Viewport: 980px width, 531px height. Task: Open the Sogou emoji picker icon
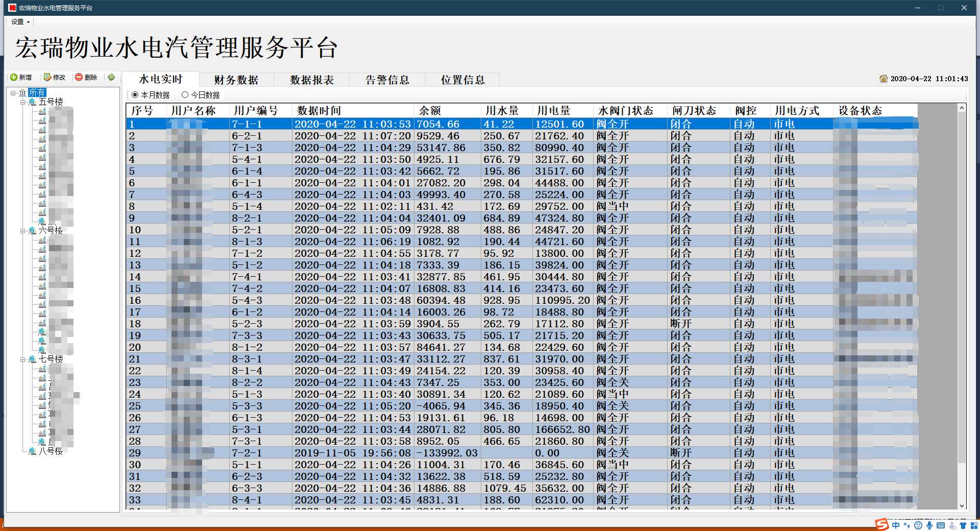click(918, 525)
